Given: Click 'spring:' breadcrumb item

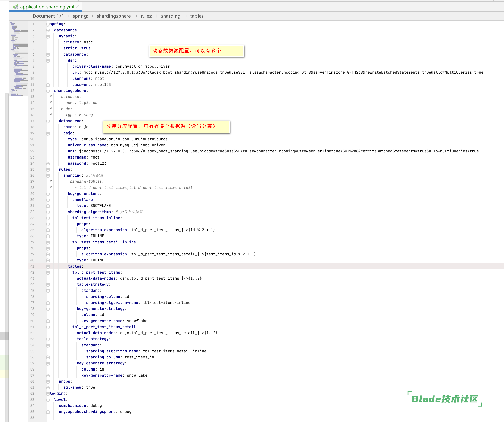Looking at the screenshot, I should pyautogui.click(x=80, y=16).
